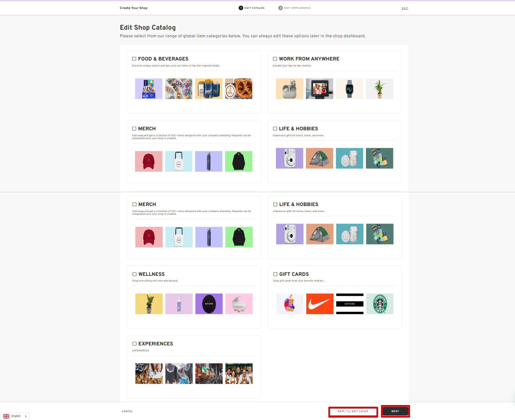Choose the Sephora gift card image
The width and height of the screenshot is (515, 420).
(350, 304)
